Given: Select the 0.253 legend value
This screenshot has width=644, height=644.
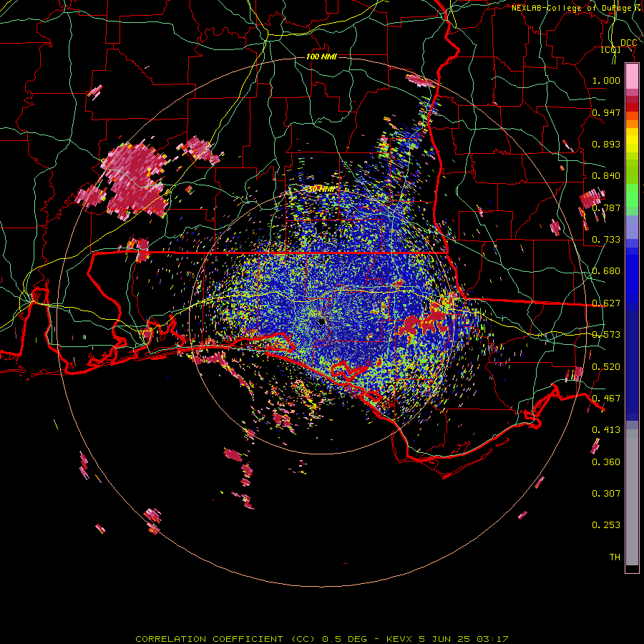Looking at the screenshot, I should [606, 525].
